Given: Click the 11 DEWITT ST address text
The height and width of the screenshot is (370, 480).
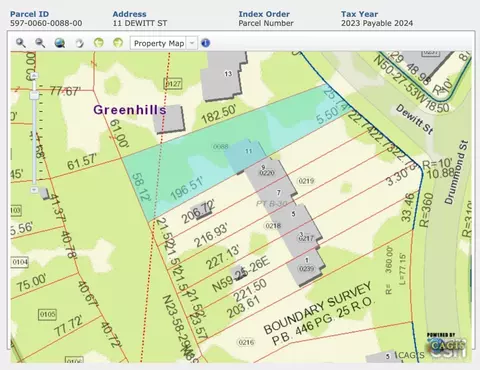Looking at the screenshot, I should click(x=140, y=23).
